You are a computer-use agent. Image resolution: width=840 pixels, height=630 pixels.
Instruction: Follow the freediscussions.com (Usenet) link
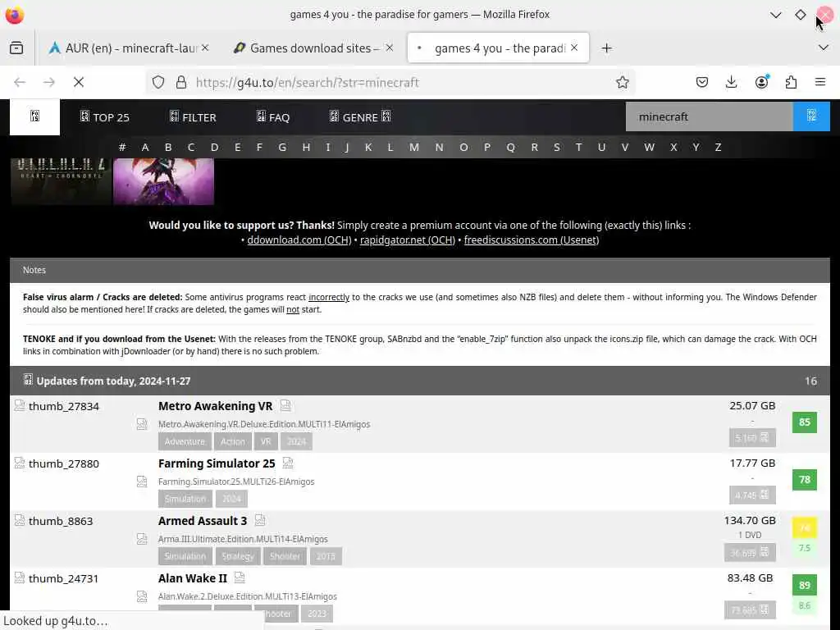click(532, 240)
